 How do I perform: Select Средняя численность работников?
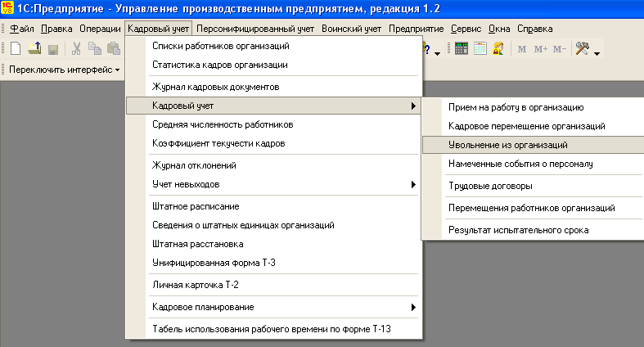tap(273, 124)
